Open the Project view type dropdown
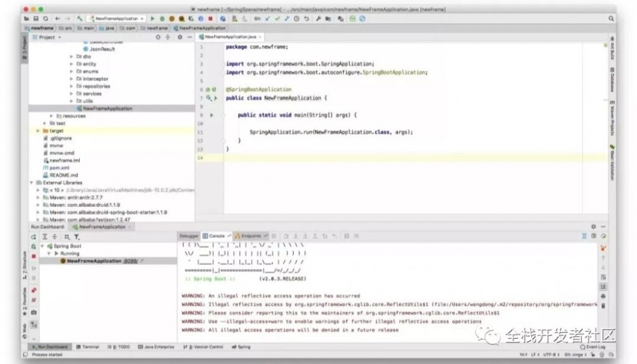This screenshot has width=637, height=364. 47,38
